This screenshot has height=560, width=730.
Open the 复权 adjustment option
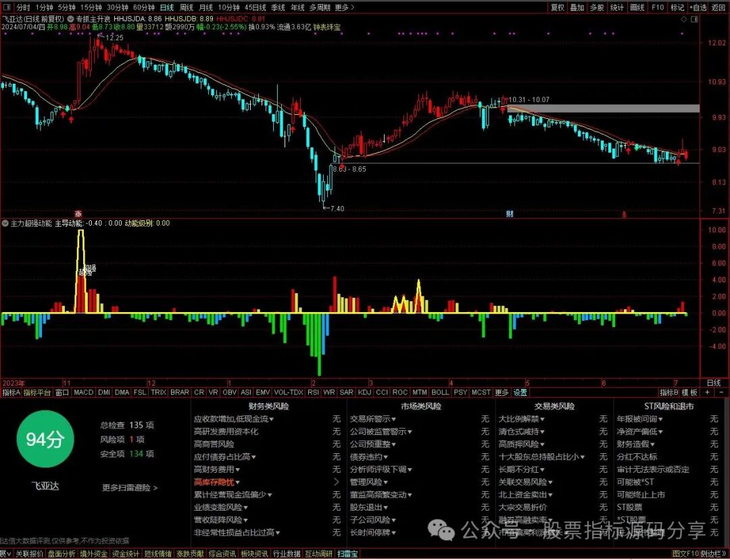557,7
